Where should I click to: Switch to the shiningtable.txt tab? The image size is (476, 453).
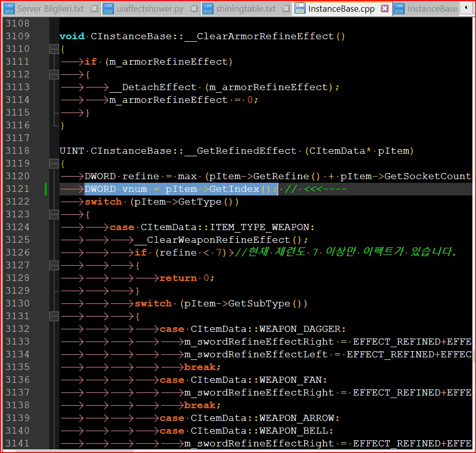246,9
